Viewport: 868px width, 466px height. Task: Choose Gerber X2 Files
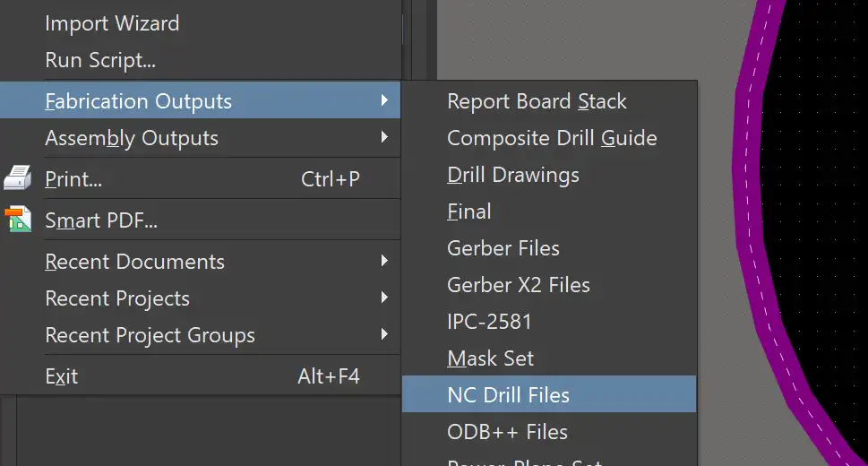(519, 285)
